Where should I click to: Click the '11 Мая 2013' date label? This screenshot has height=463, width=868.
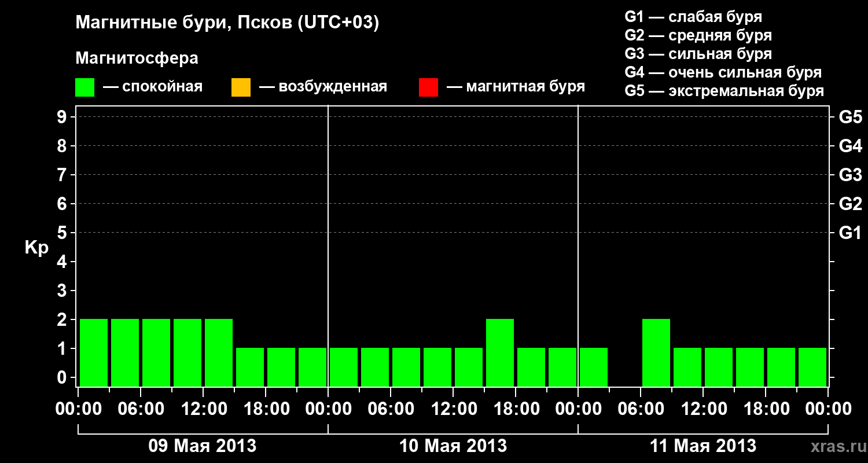[703, 446]
